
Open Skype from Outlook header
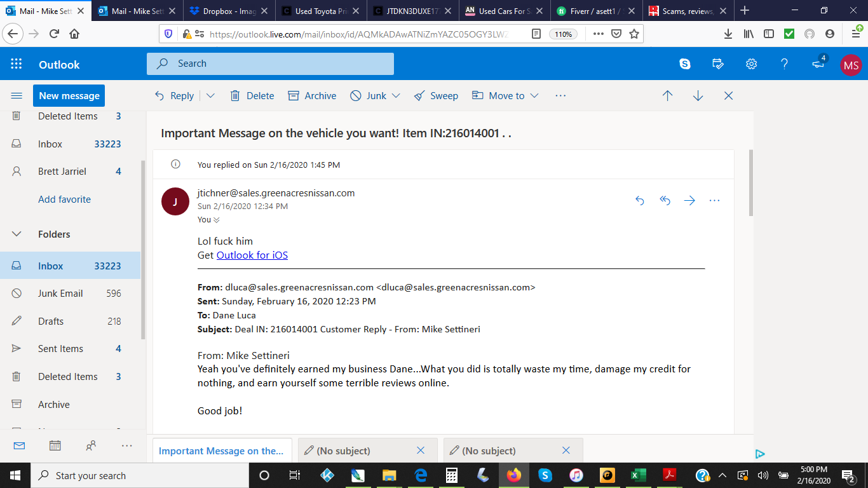(685, 64)
